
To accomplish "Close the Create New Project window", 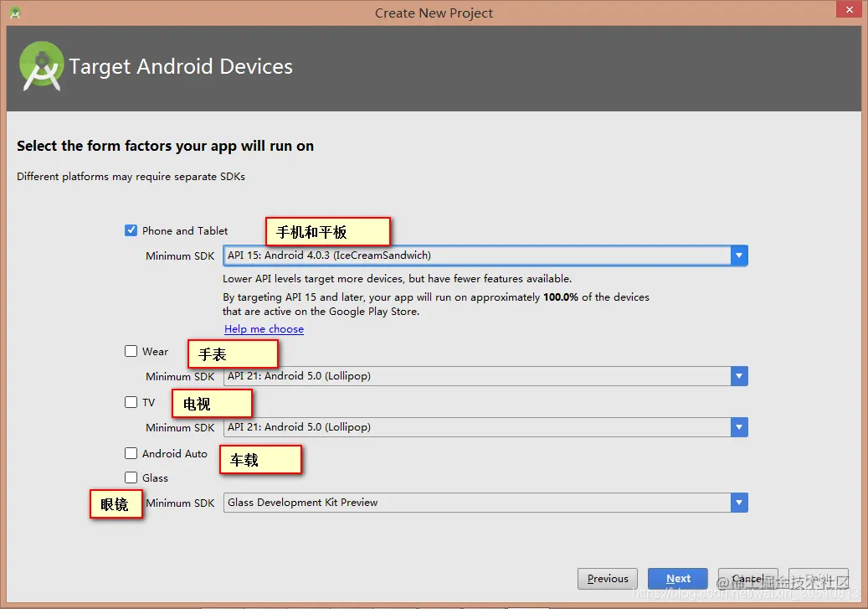I will tap(850, 9).
